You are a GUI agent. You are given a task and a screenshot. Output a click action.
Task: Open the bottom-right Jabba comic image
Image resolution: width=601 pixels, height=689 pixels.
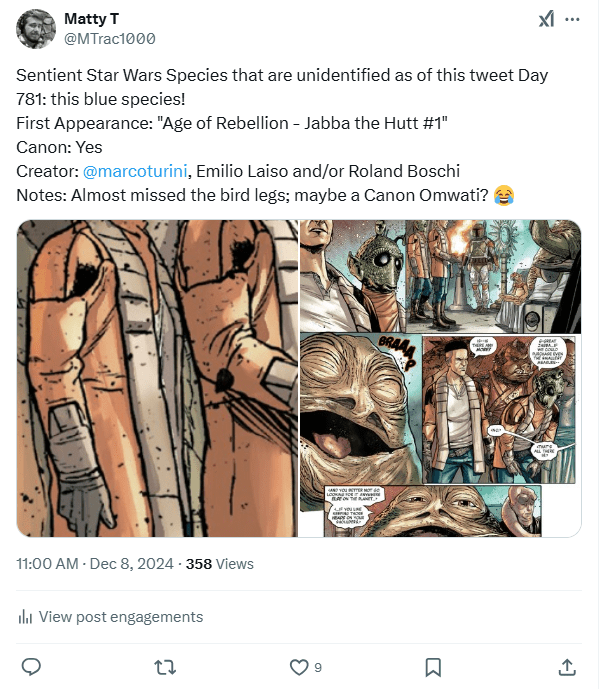[440, 435]
